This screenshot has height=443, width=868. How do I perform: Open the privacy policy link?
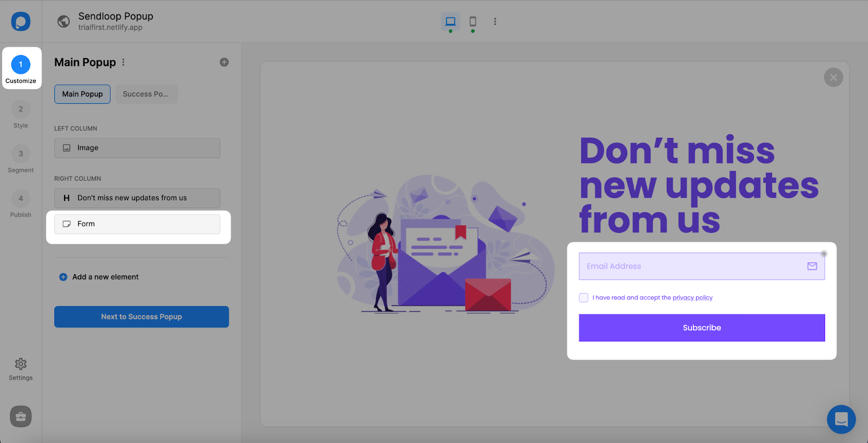pyautogui.click(x=692, y=298)
